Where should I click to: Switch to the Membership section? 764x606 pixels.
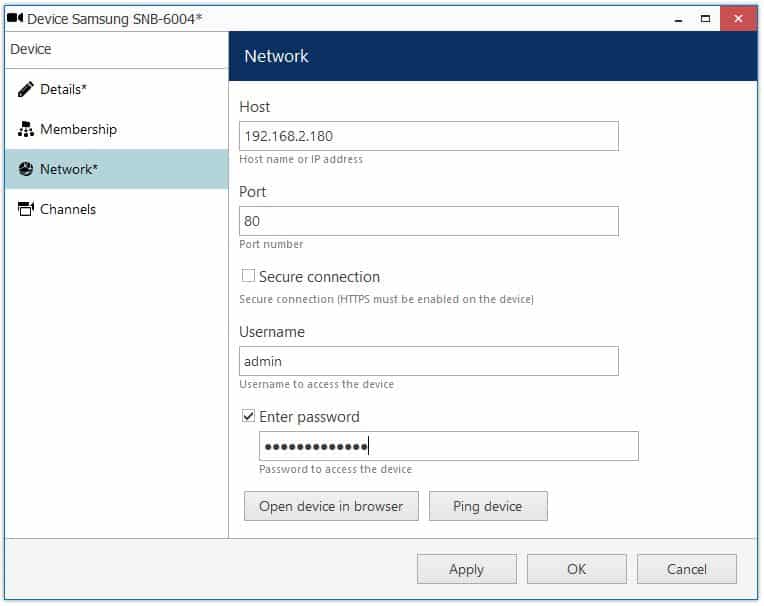78,129
